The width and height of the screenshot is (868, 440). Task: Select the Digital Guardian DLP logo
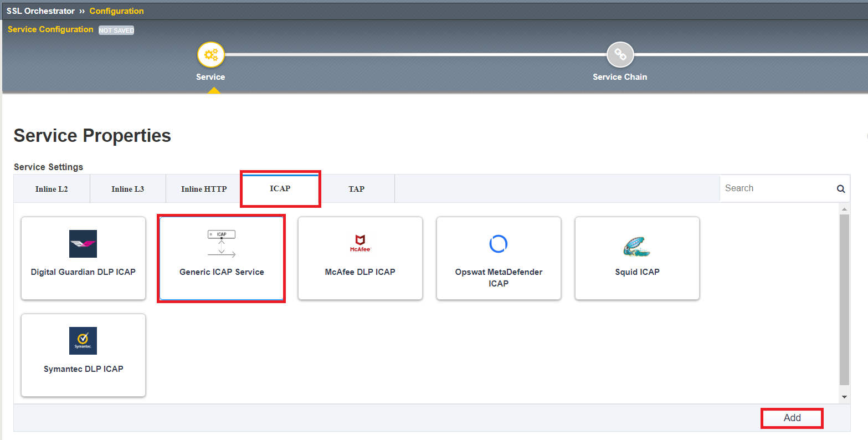83,244
